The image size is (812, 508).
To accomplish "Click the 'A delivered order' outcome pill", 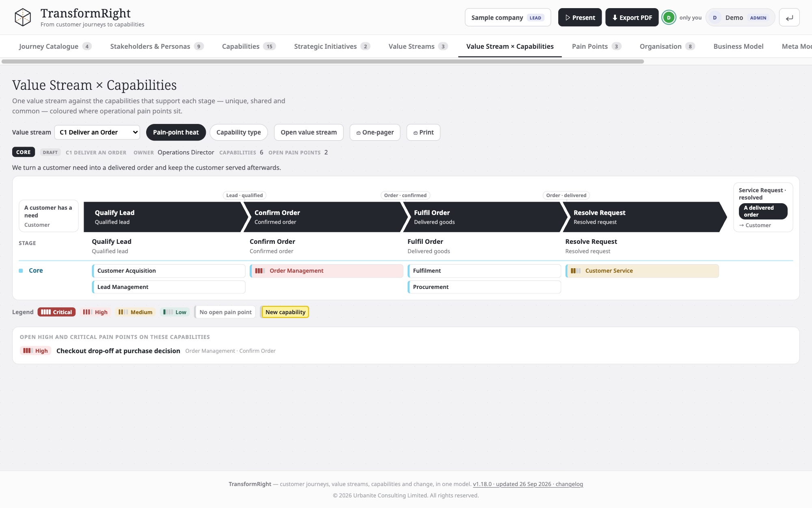I will [x=763, y=211].
